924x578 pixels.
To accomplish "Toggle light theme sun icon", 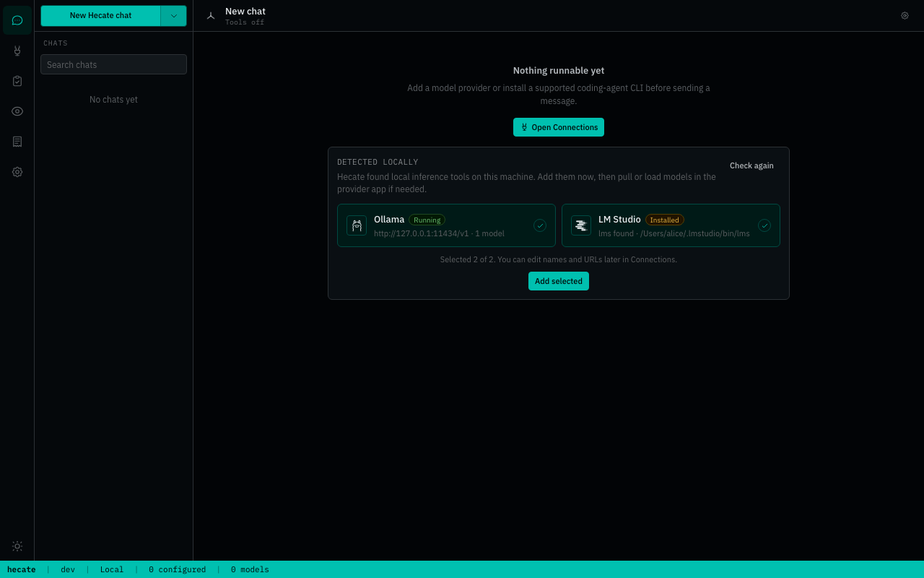I will point(17,546).
